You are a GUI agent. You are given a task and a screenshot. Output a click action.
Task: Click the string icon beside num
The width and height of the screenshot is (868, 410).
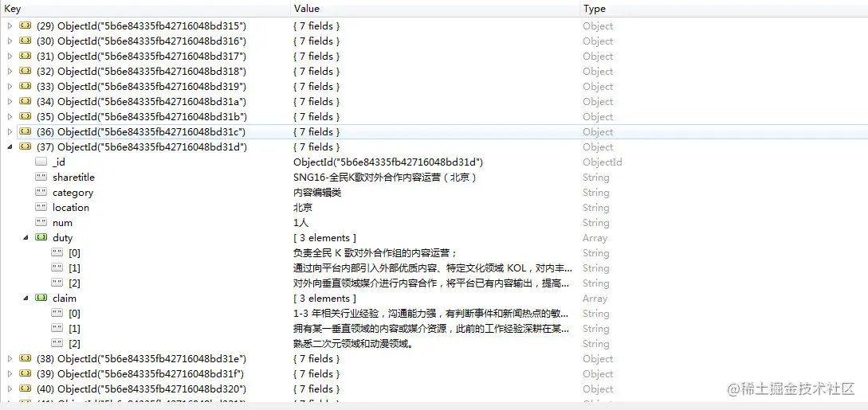[x=41, y=223]
